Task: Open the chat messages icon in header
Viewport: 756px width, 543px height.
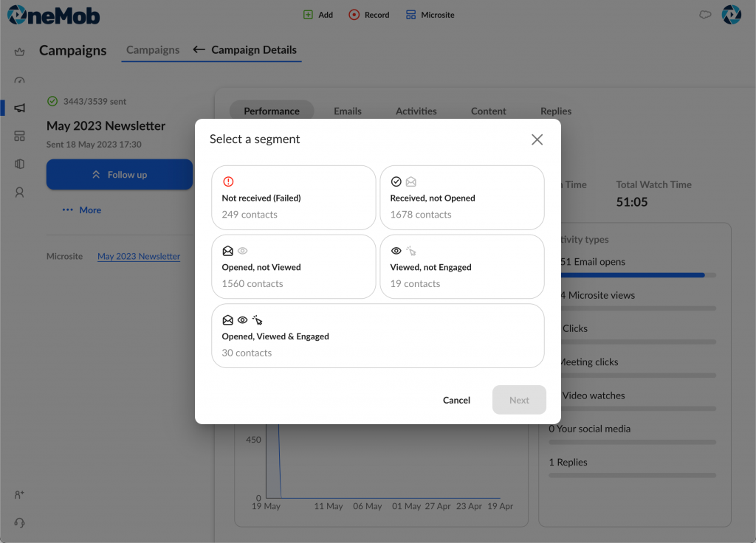Action: tap(705, 15)
